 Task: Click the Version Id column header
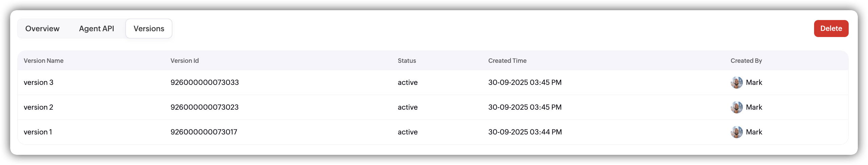(185, 61)
